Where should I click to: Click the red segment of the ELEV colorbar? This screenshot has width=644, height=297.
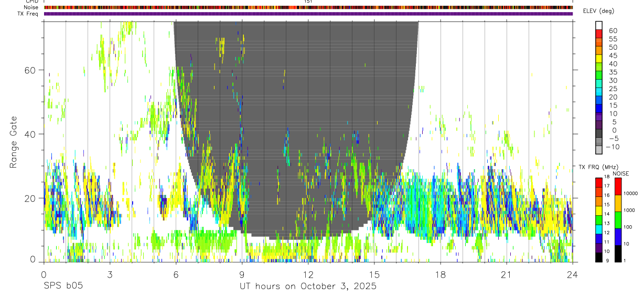[599, 34]
